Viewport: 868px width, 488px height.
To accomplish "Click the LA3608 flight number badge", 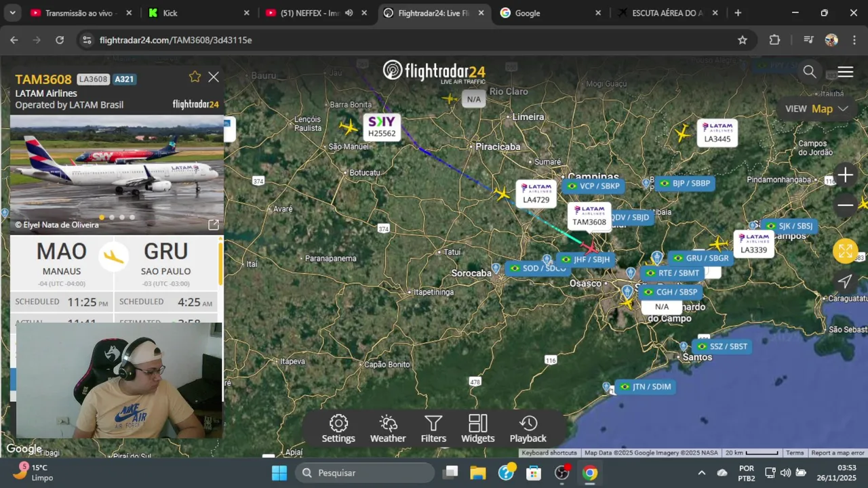I will (93, 79).
